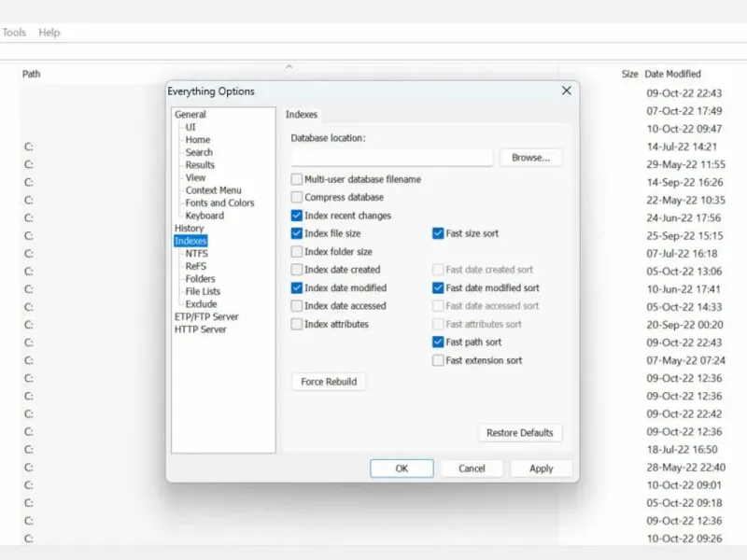
Task: Open HTTP Server settings
Action: click(200, 329)
